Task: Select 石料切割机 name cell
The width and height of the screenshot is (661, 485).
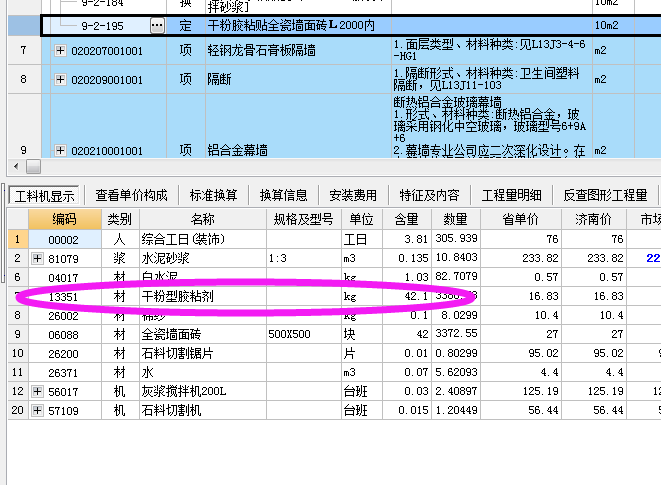Action: point(203,410)
